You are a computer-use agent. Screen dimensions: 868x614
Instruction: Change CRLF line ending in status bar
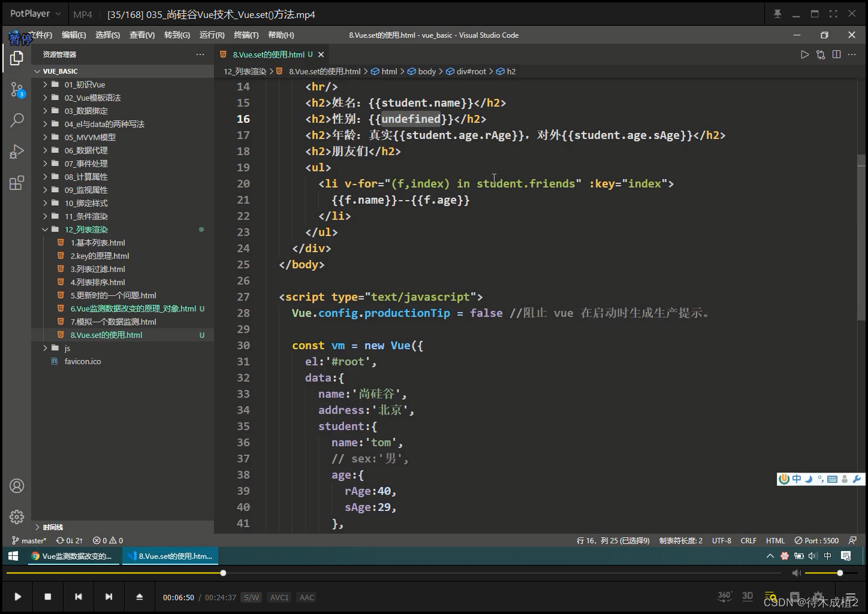tap(749, 540)
